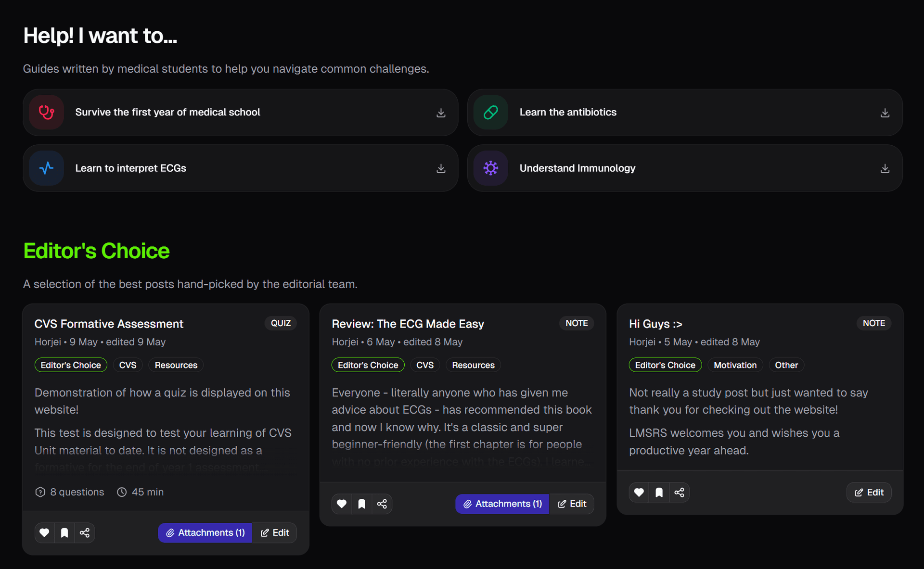Open Attachments on ECG Made Easy review
Image resolution: width=924 pixels, height=569 pixels.
tap(502, 504)
